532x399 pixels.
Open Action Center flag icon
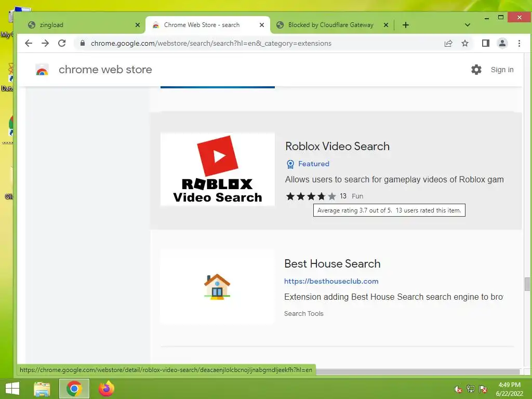coord(483,389)
